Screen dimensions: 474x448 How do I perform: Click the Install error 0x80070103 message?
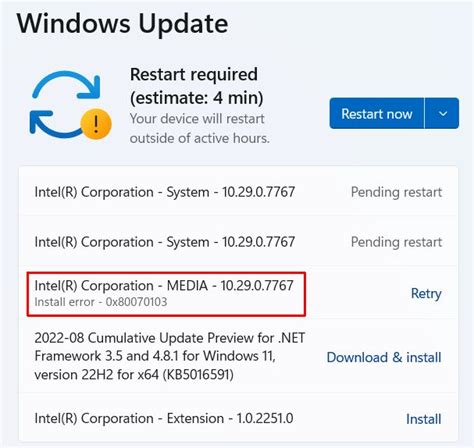[101, 302]
